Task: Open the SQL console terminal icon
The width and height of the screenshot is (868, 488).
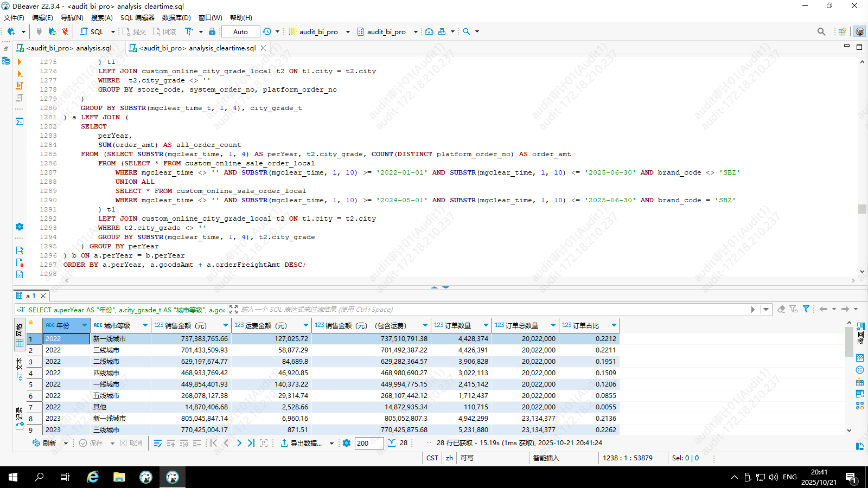Action: (20, 121)
